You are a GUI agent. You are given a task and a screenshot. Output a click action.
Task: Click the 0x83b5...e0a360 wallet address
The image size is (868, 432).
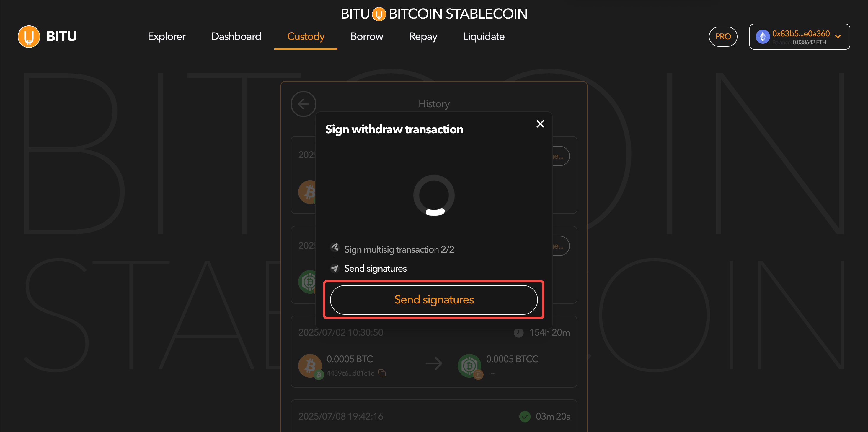pyautogui.click(x=801, y=33)
